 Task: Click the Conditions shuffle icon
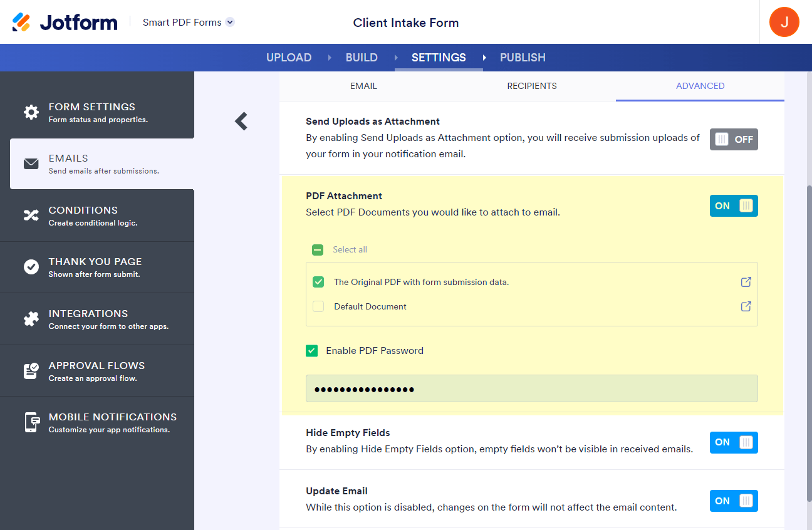point(31,216)
